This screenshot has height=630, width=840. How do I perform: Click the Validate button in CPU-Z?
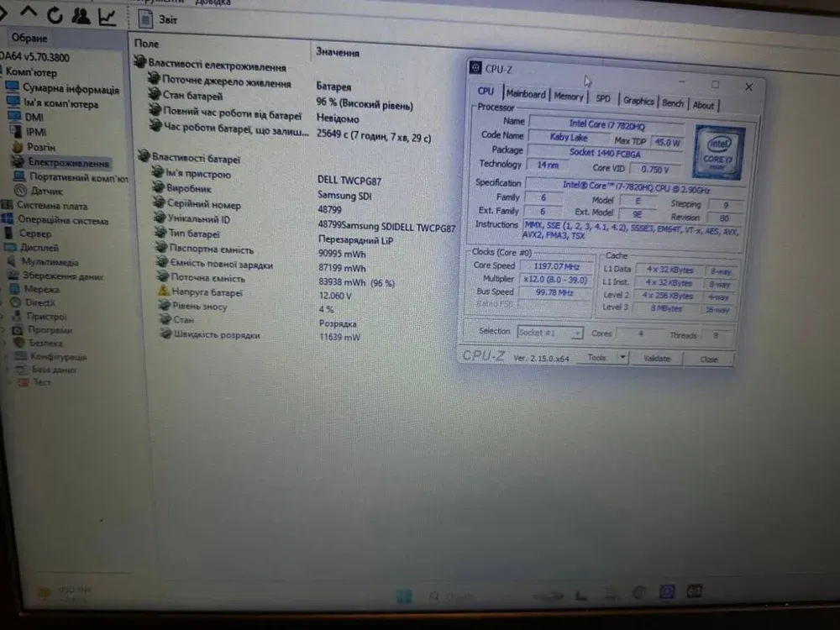[x=657, y=359]
